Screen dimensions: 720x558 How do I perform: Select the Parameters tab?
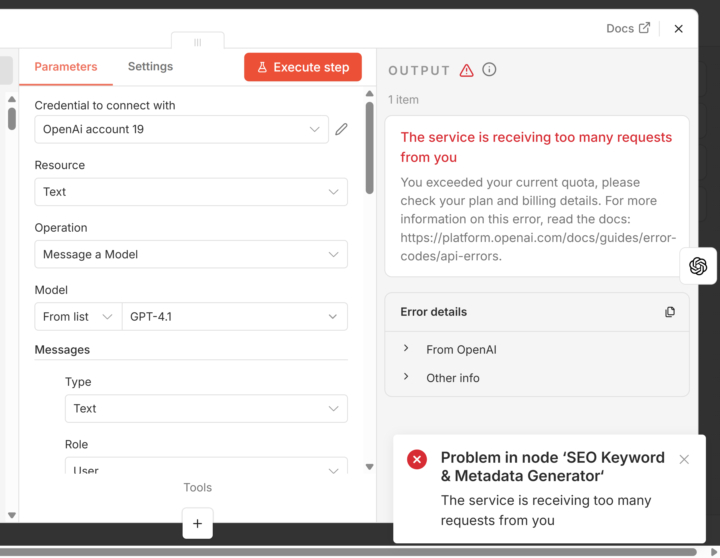click(66, 67)
